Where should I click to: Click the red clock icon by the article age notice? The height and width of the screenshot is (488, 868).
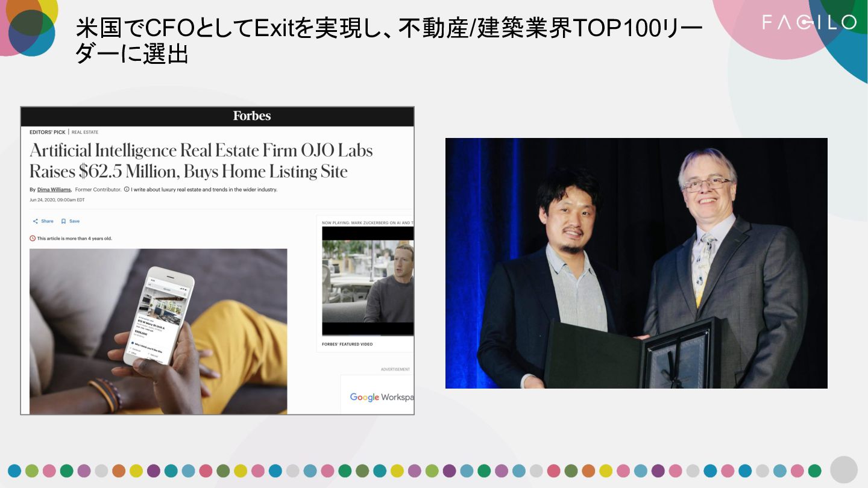pos(33,239)
